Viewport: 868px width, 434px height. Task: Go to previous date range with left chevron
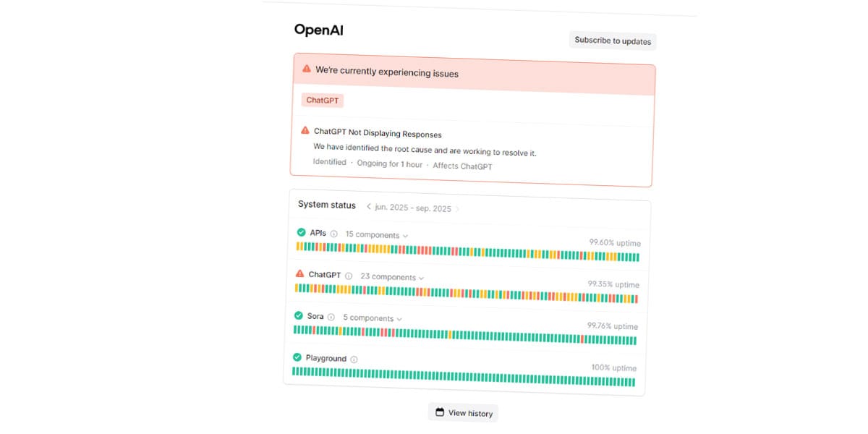(x=368, y=207)
